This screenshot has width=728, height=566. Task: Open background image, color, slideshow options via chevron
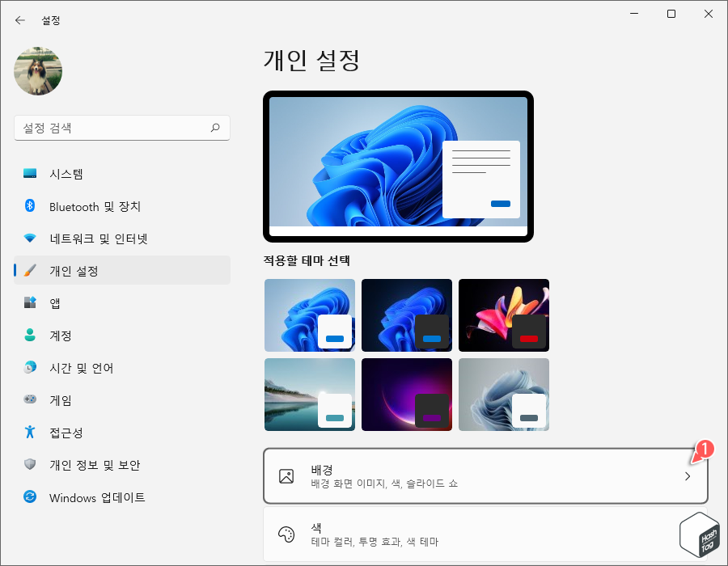[688, 476]
